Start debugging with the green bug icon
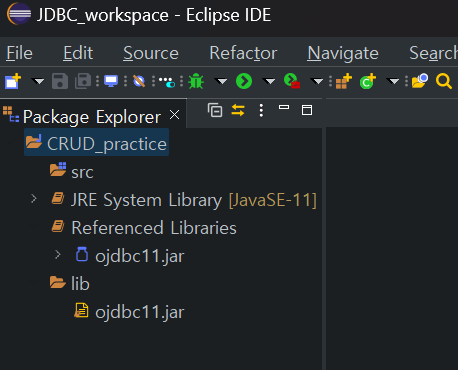Image resolution: width=458 pixels, height=370 pixels. [196, 81]
